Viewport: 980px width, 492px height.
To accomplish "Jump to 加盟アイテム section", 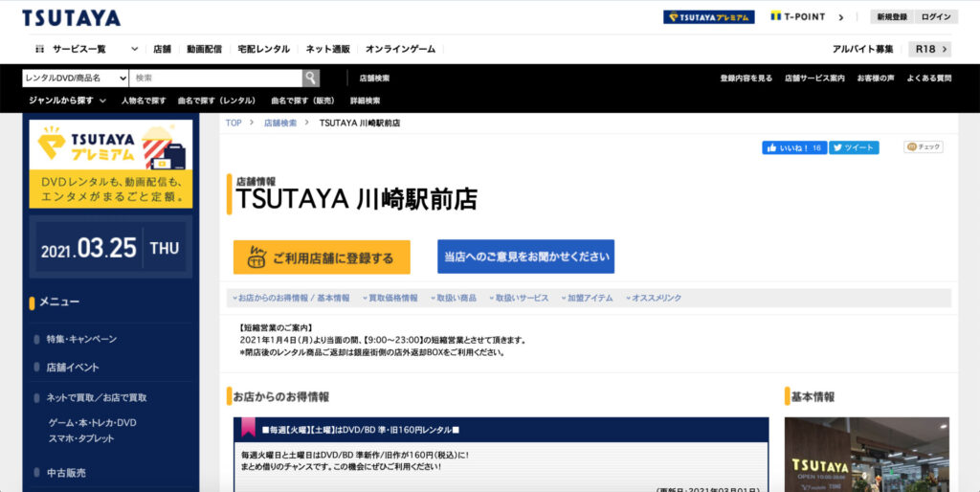I will coord(588,299).
